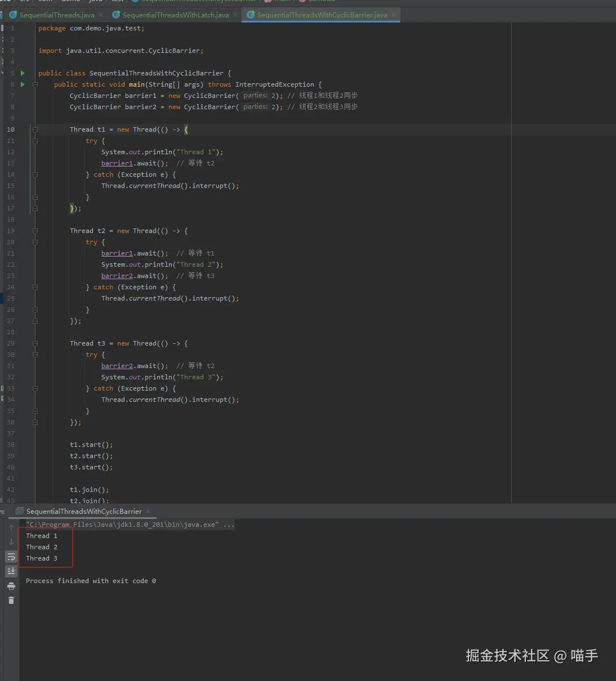The width and height of the screenshot is (616, 681).
Task: Click the Down the Stack Trace arrow in Run panel
Action: [x=11, y=542]
